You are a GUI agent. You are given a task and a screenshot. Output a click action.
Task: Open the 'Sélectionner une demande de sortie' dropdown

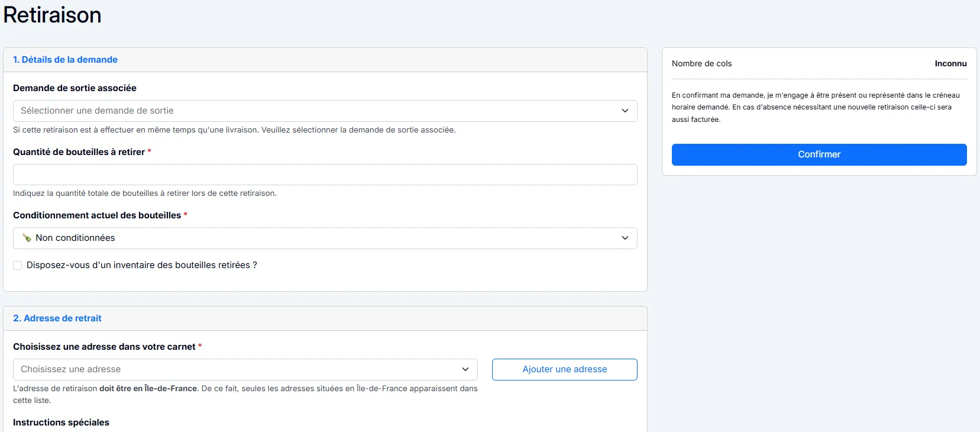[319, 111]
